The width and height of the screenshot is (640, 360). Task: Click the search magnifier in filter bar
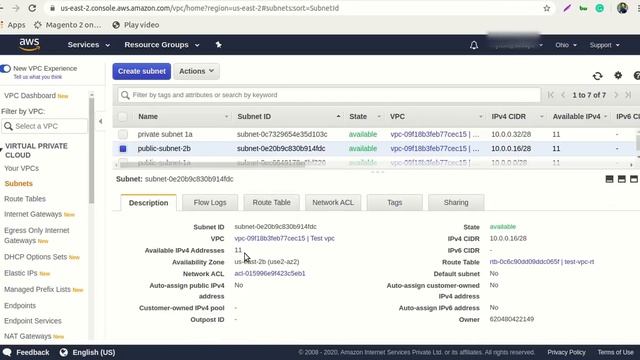(x=125, y=95)
